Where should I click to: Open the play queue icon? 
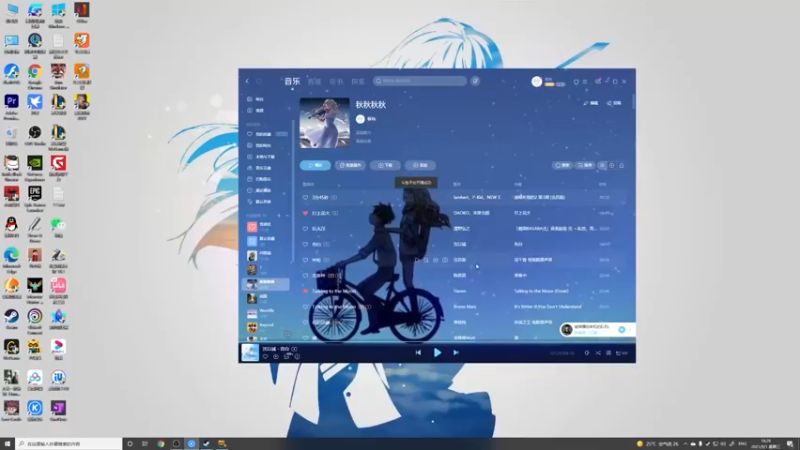[x=621, y=353]
